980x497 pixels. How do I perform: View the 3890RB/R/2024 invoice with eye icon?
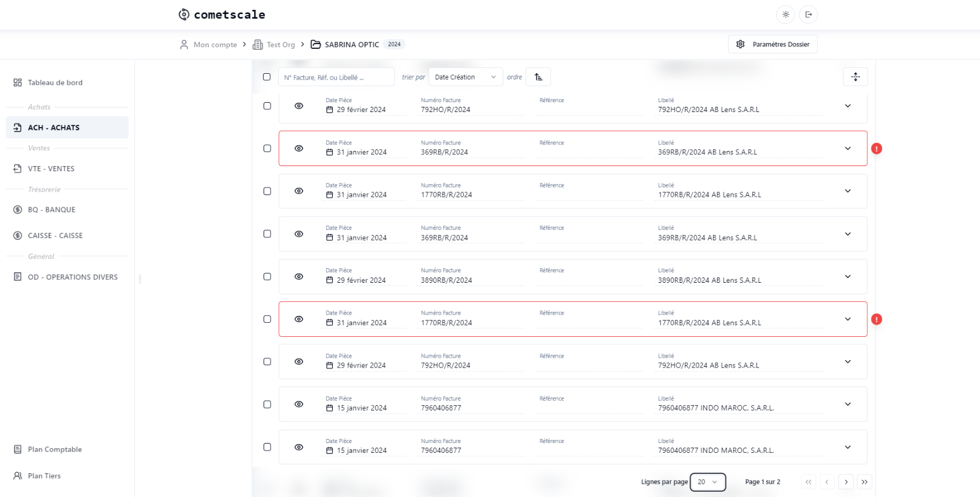coord(298,276)
